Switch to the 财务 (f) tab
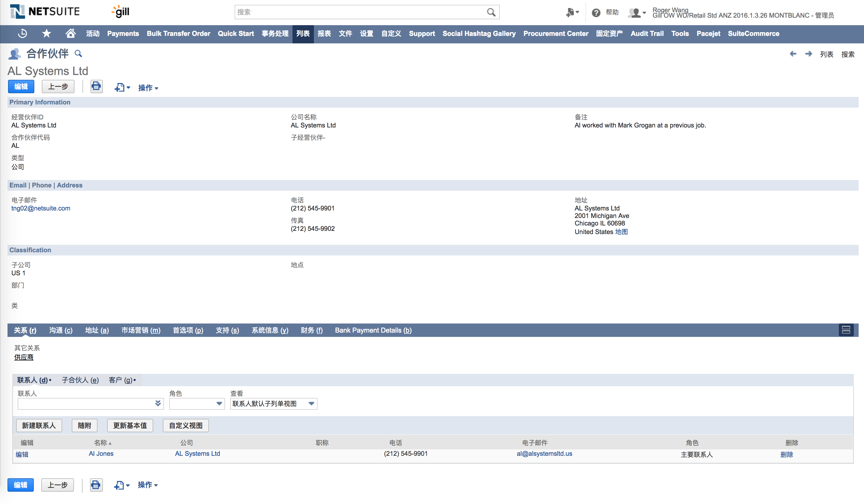The width and height of the screenshot is (864, 504). coord(311,330)
